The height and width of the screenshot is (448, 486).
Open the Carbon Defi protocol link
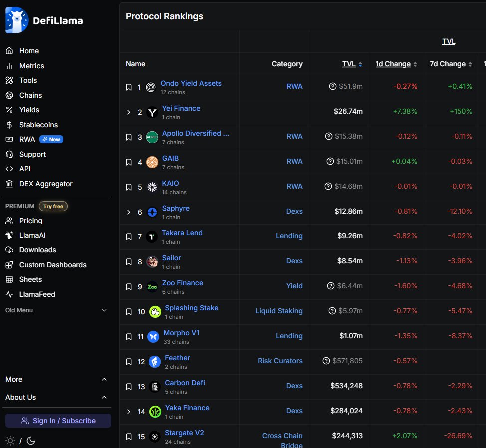[x=185, y=383]
